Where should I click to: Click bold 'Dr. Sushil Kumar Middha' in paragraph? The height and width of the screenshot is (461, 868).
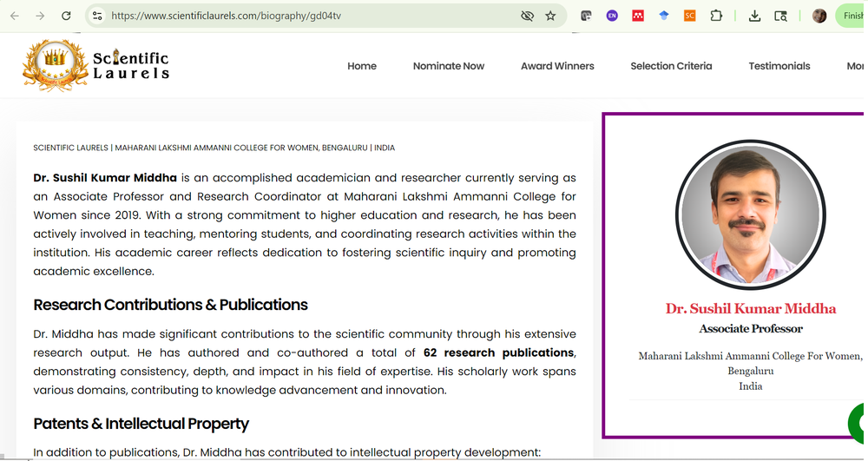[x=105, y=178]
